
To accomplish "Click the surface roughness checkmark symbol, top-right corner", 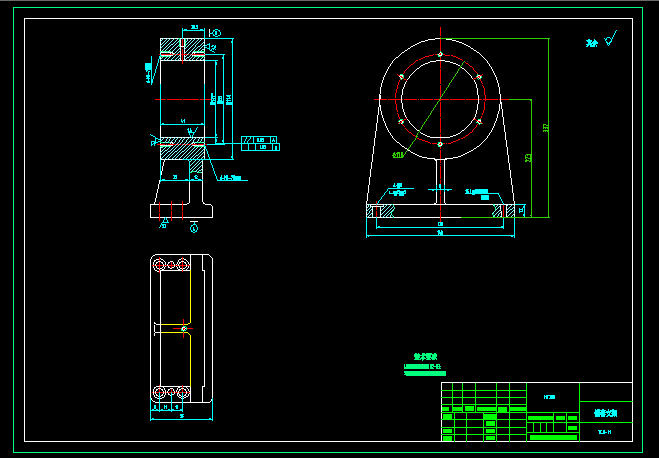I will (x=611, y=38).
